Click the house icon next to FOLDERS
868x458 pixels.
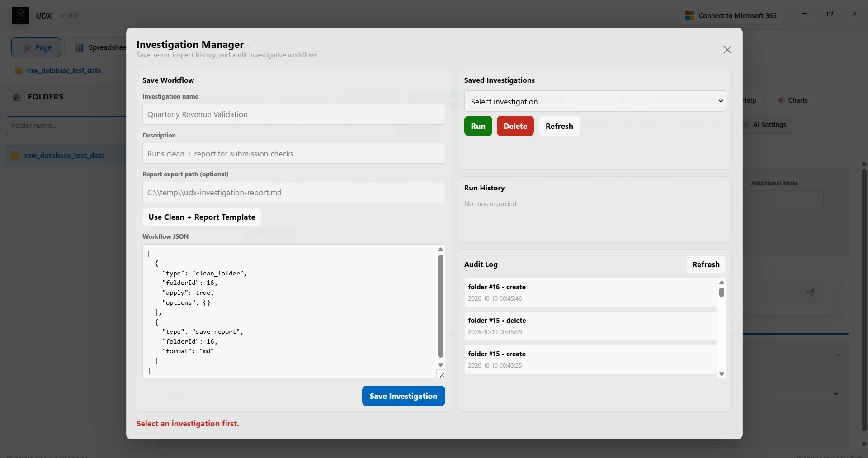coord(17,97)
